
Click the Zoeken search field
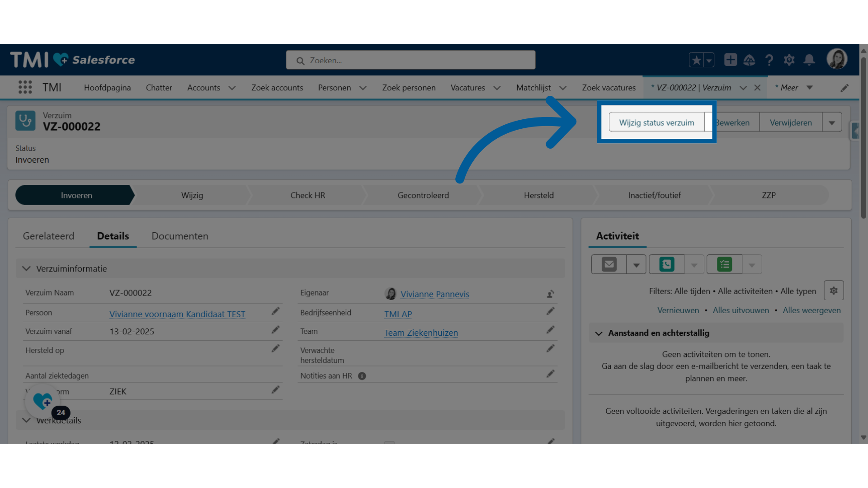(x=410, y=60)
